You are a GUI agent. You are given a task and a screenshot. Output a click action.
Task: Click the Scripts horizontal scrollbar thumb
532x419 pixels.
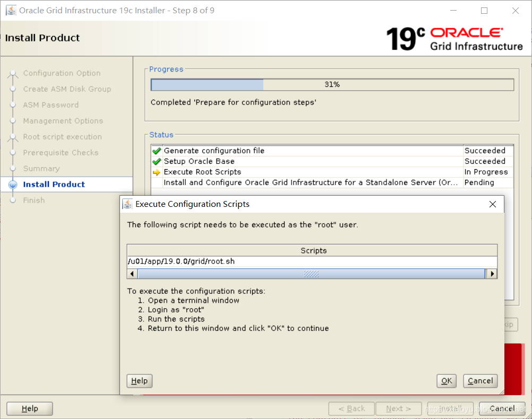coord(312,274)
